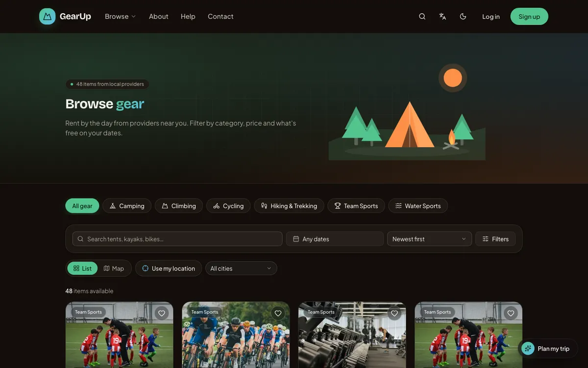
Task: Focus the Search tents, kayaks, bikes field
Action: tap(177, 239)
